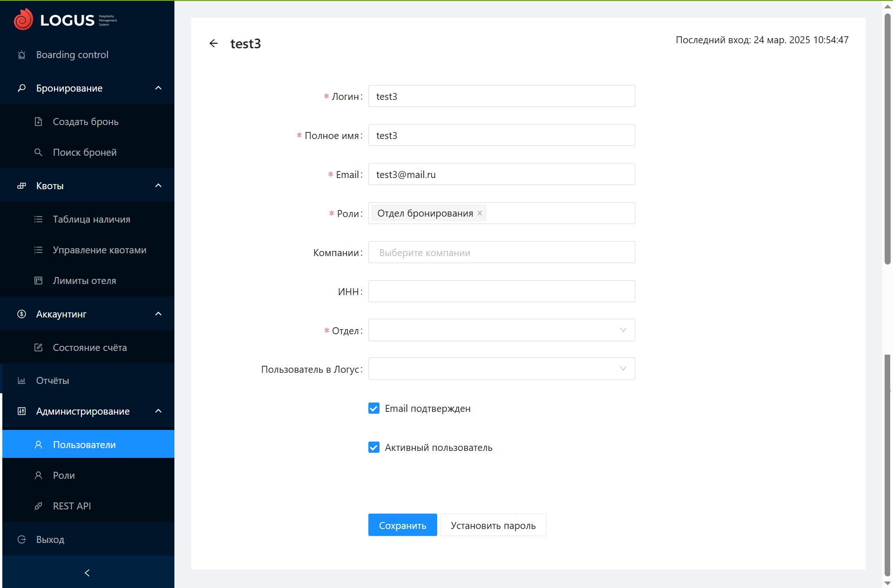Viewport: 893px width, 588px height.
Task: Click the Состояние счёта edit icon
Action: tap(39, 348)
